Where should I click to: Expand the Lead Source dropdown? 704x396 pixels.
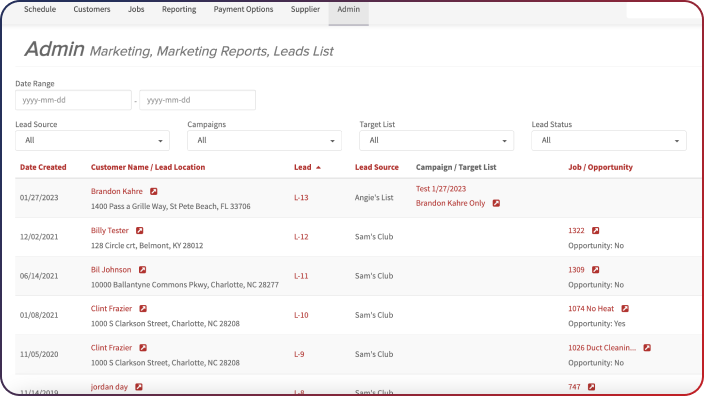92,141
